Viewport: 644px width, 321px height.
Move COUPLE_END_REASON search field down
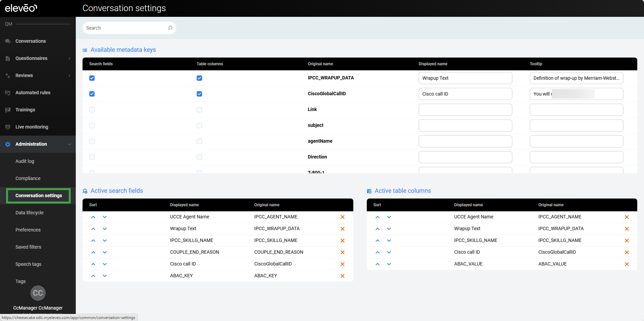(x=105, y=252)
